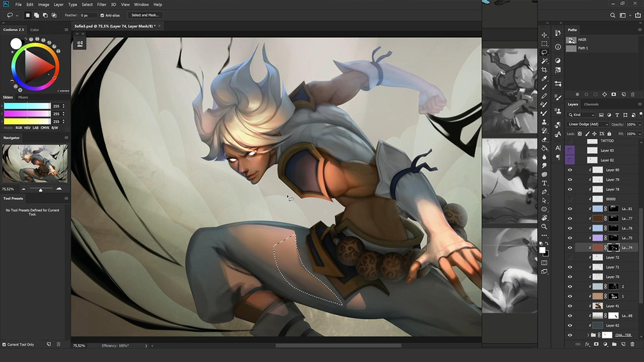This screenshot has height=362, width=644.
Task: Open the Lasso tool preset picker arrow
Action: pyautogui.click(x=17, y=15)
